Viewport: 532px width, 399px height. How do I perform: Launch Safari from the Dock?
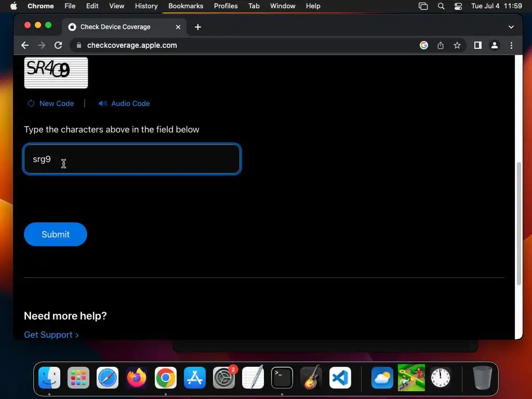(108, 378)
